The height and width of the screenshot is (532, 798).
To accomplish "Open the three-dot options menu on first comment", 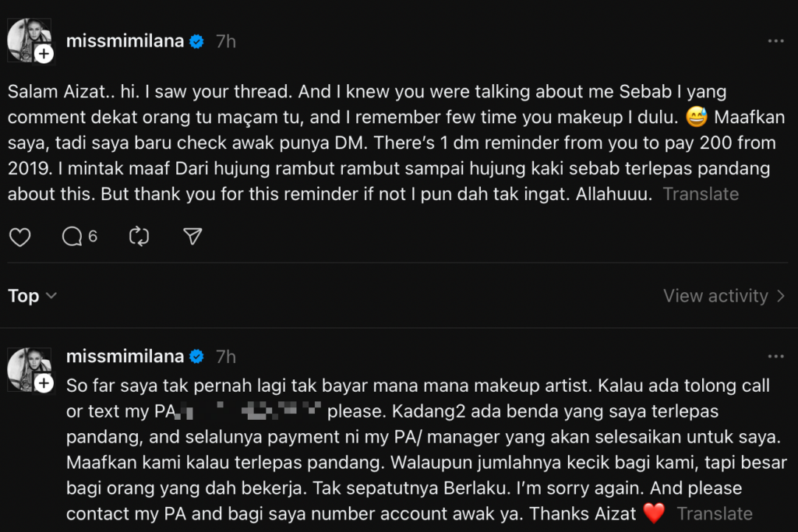I will click(775, 41).
